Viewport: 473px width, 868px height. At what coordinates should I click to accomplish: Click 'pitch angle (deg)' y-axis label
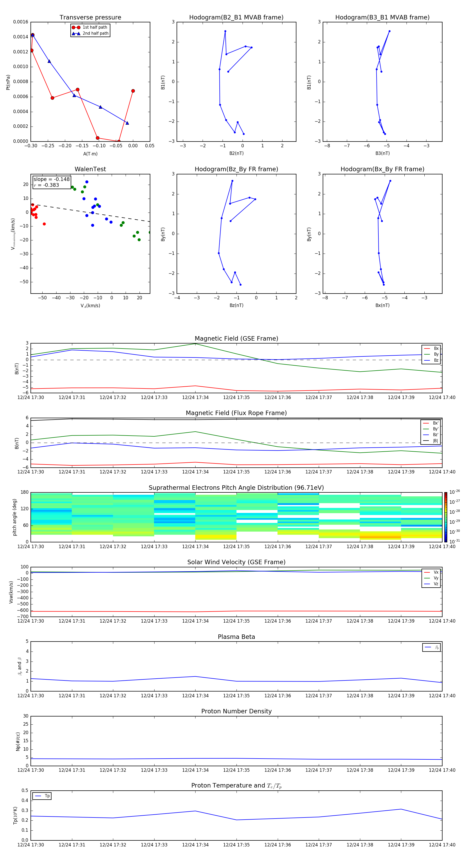(14, 517)
